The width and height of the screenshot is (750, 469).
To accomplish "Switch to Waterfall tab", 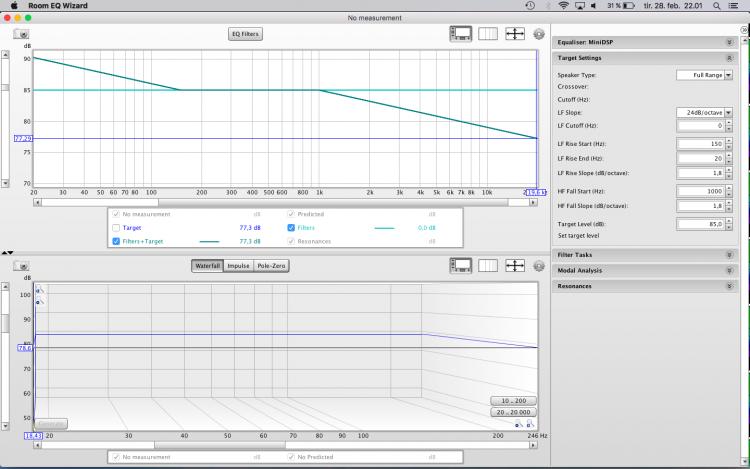I will pos(208,266).
